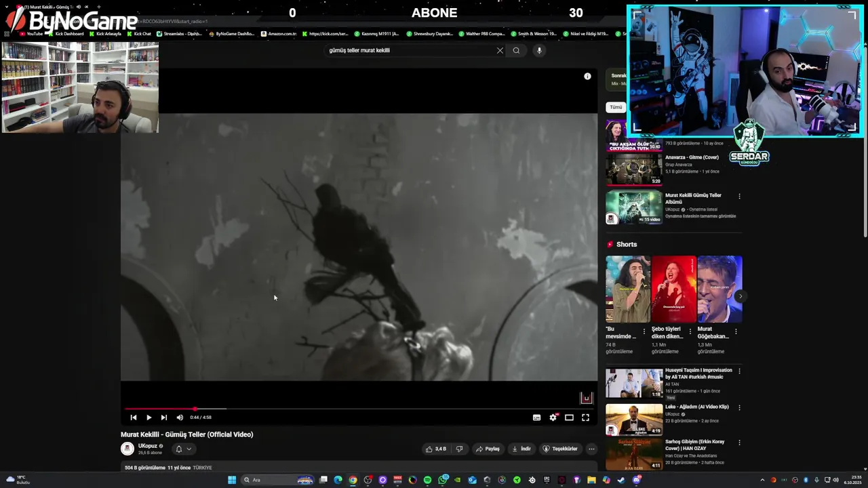Open Kick Chat bookmark

point(139,33)
